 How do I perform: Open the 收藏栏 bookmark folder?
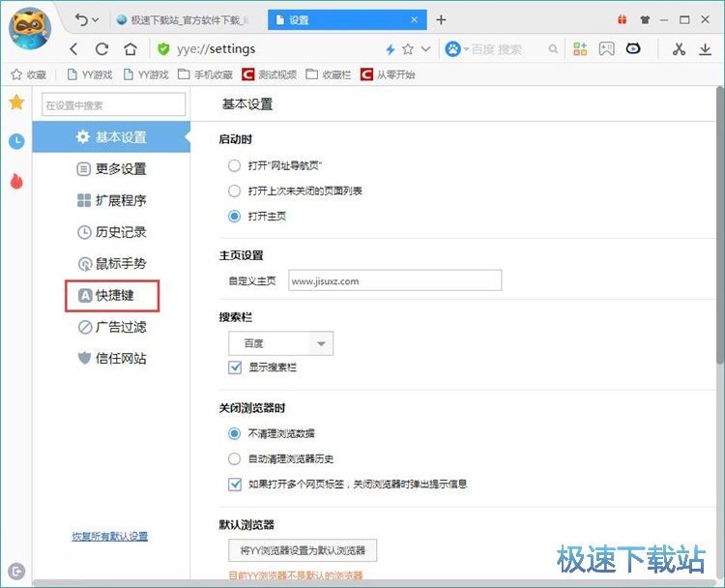click(329, 74)
